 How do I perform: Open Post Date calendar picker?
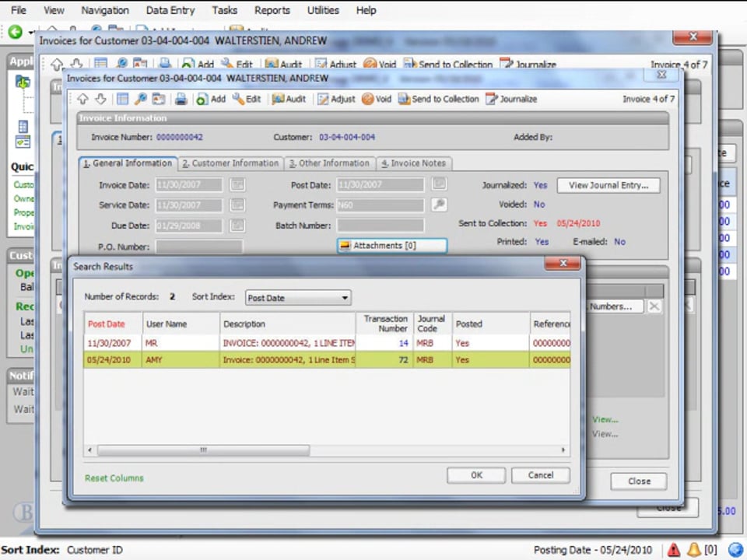click(x=439, y=184)
